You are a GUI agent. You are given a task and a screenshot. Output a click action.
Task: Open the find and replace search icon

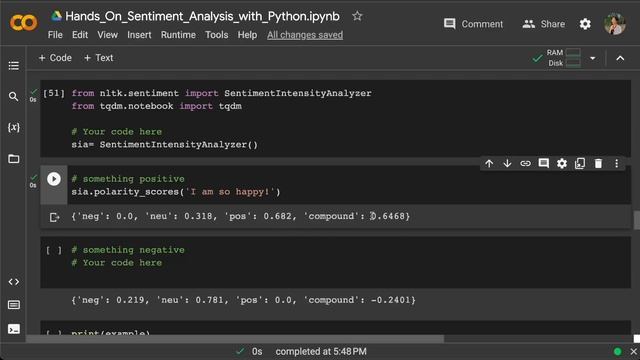click(x=13, y=96)
